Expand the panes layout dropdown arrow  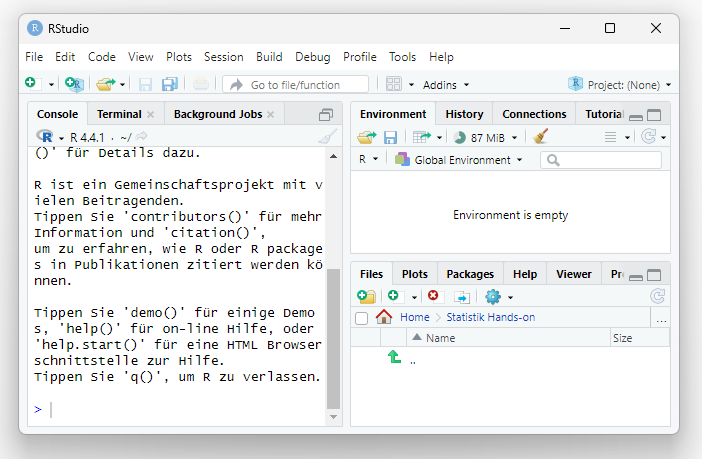(x=411, y=85)
